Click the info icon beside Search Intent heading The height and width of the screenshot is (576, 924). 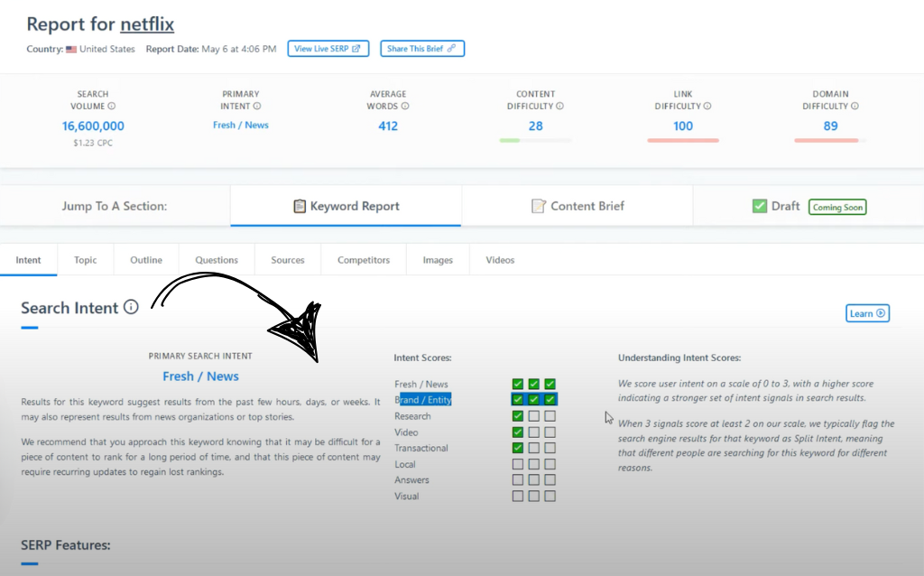pyautogui.click(x=131, y=307)
